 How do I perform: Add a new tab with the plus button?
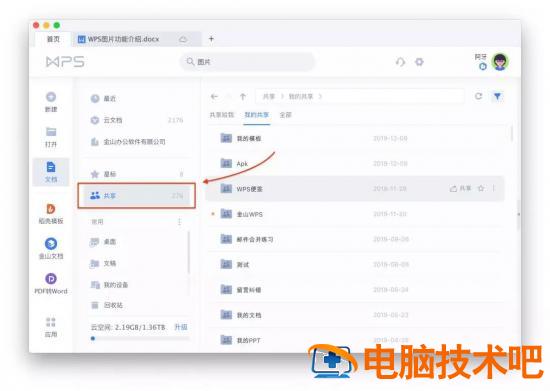pos(211,39)
